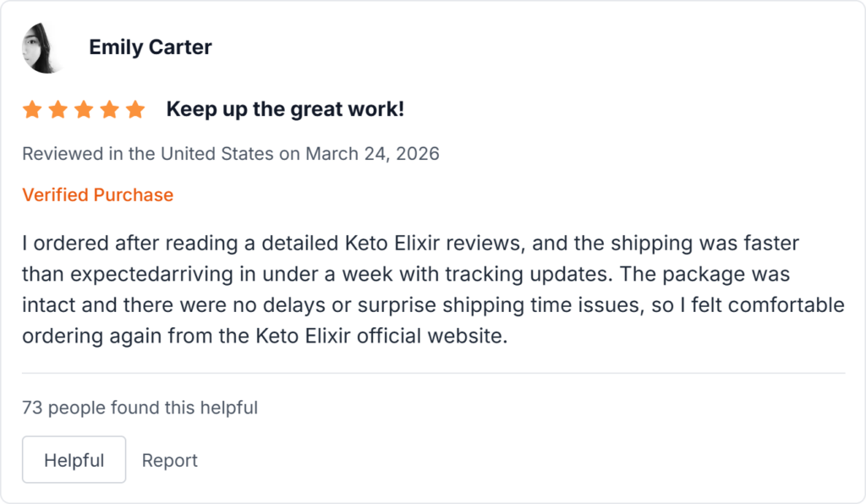Click 'Keto Elixir official website' in review text
866x504 pixels.
(x=379, y=336)
